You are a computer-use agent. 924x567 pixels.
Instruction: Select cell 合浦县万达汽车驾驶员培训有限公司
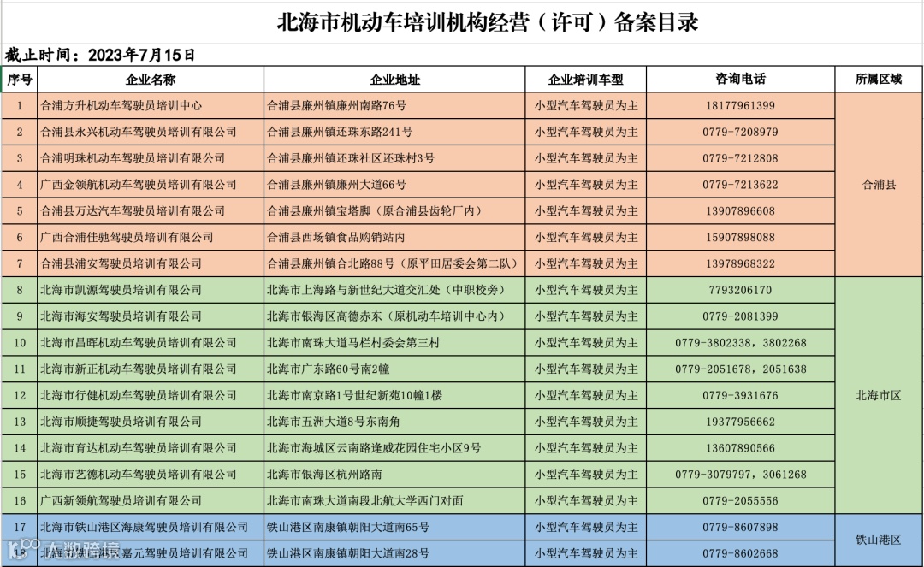tap(151, 211)
